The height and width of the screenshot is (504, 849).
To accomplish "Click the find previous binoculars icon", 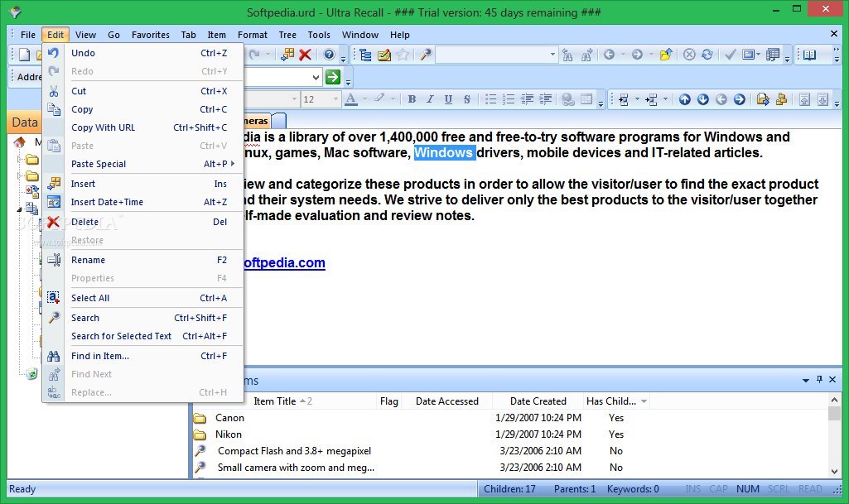I will click(567, 55).
